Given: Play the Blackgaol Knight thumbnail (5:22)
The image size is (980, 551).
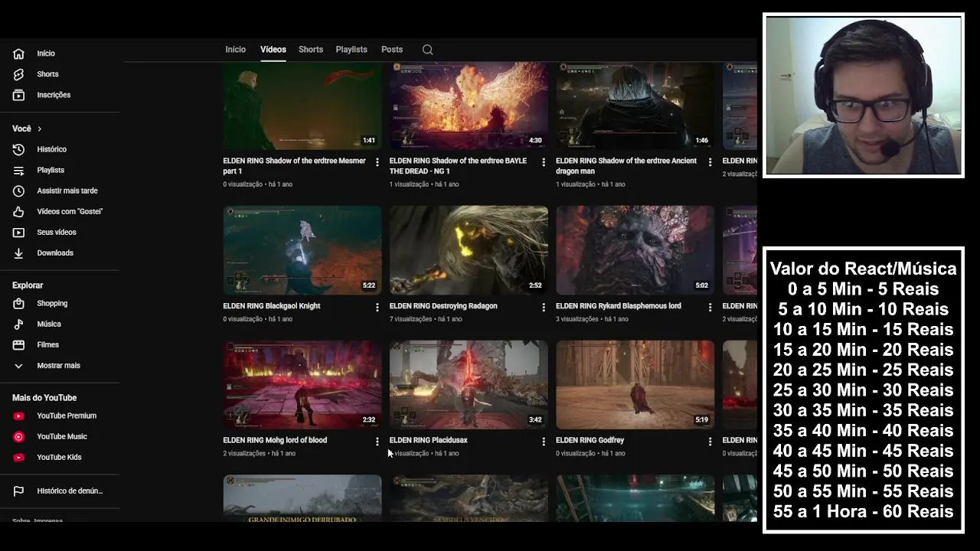Looking at the screenshot, I should [x=302, y=250].
